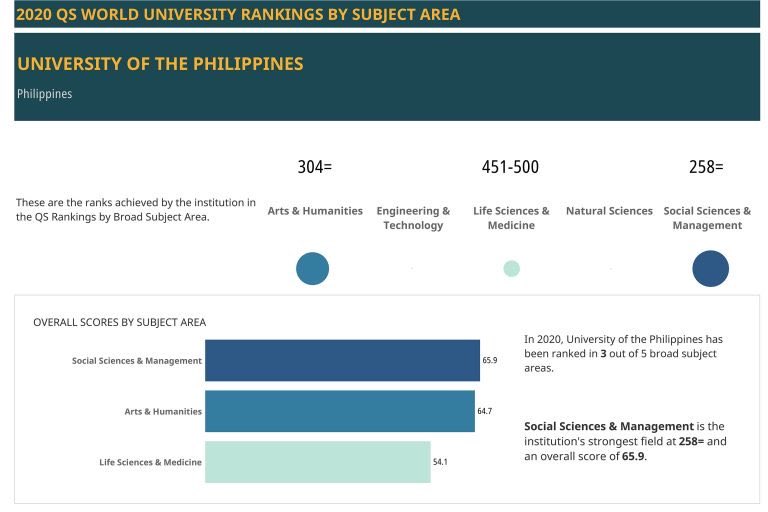
Task: Click the Natural Sciences column heading
Action: (609, 211)
